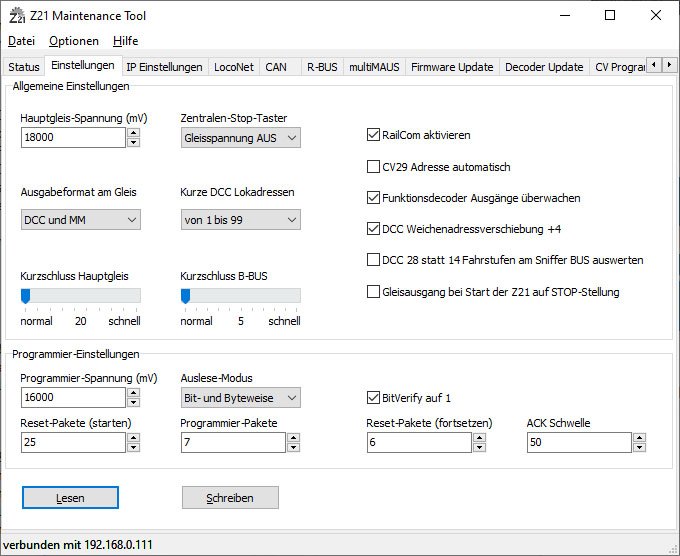
Task: Click the Kurzschluss B-BUS slider handle
Action: 186,296
